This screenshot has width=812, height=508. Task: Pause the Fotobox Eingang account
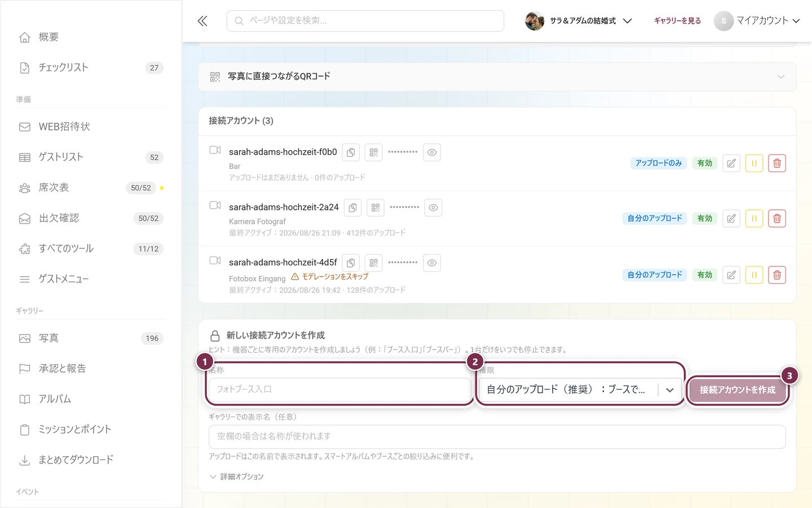754,275
